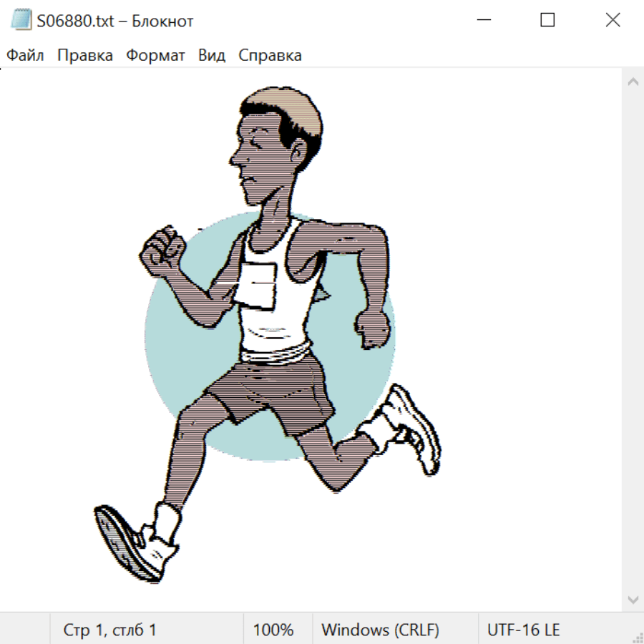Click the 'Стр 1, стлб 1' status field

coord(109,630)
